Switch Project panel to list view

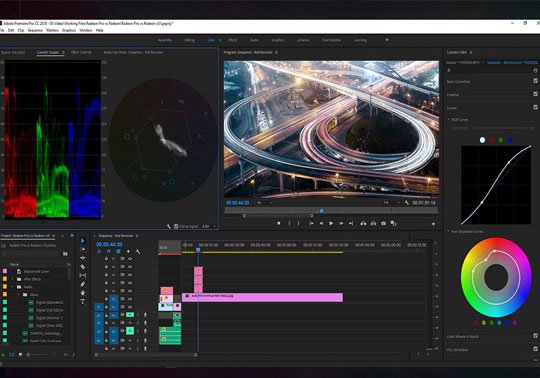[x=2, y=354]
